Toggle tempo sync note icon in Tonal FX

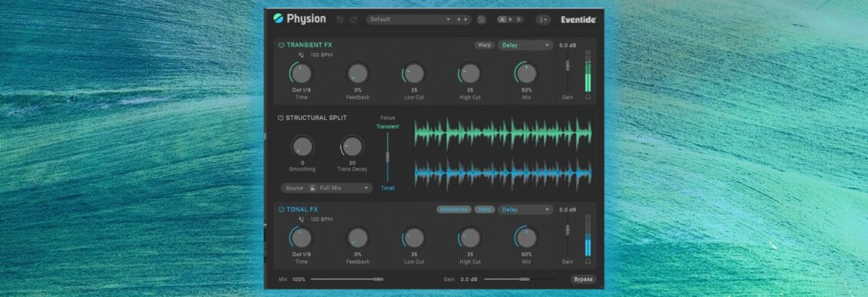[x=302, y=219]
